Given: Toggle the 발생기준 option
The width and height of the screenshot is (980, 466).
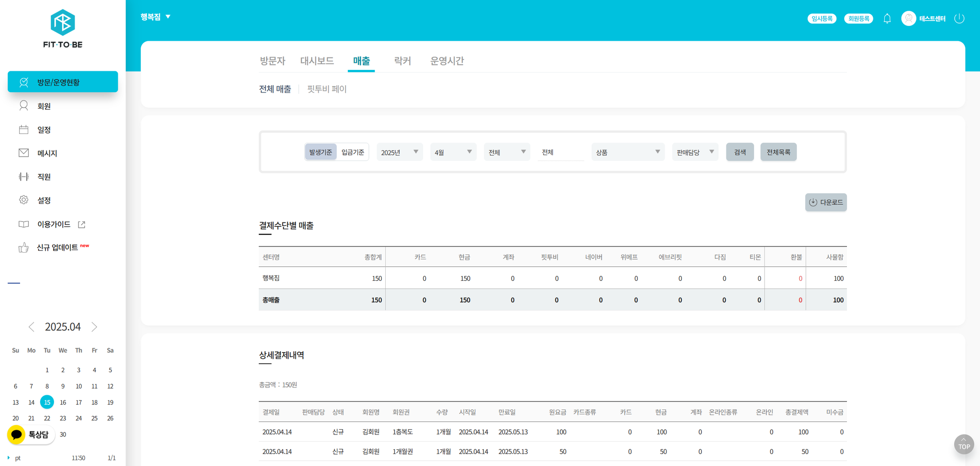Looking at the screenshot, I should pos(321,152).
